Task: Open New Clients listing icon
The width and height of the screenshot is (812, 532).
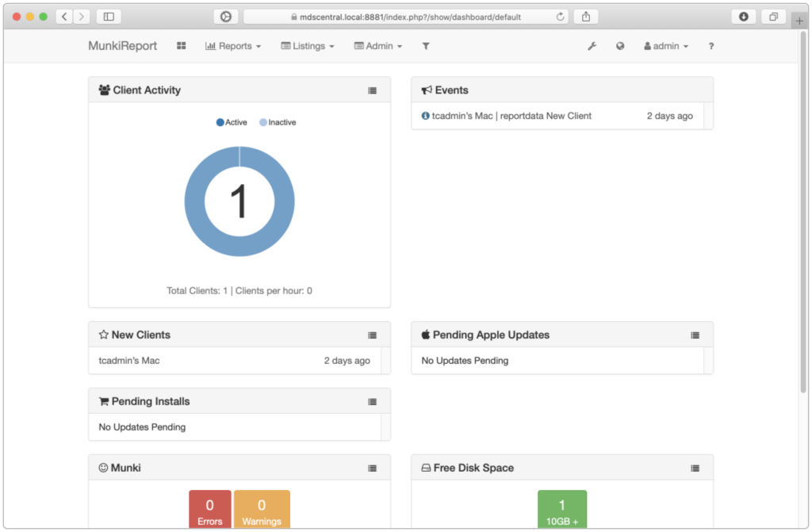Action: [373, 335]
